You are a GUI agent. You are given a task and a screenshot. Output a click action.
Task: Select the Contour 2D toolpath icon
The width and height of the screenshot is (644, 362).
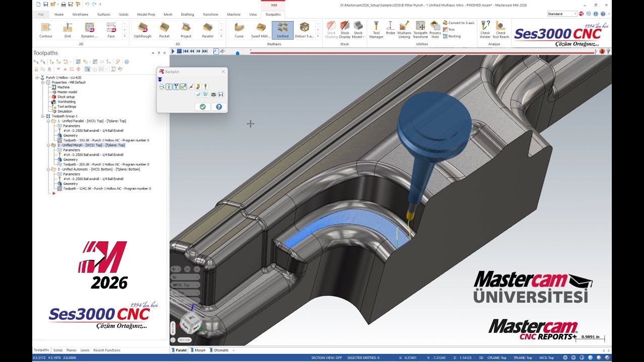(46, 30)
